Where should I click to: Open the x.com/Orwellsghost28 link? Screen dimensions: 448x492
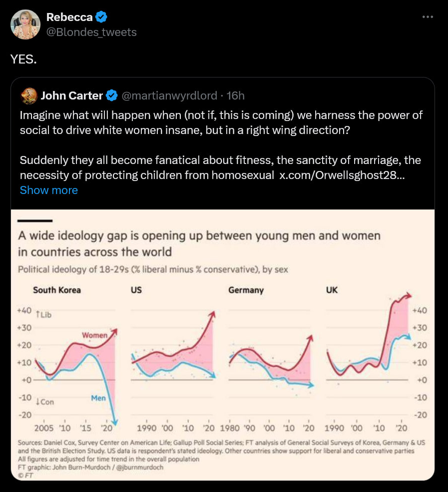342,175
